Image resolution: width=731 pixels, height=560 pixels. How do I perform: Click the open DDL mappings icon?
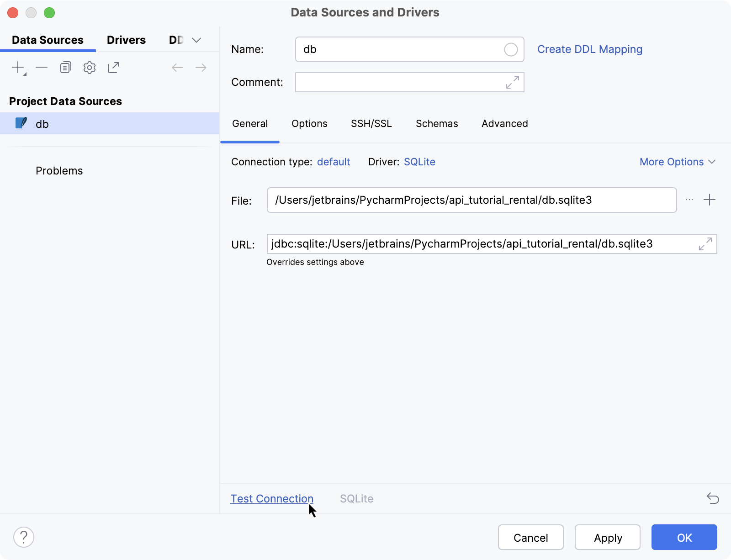tap(113, 67)
